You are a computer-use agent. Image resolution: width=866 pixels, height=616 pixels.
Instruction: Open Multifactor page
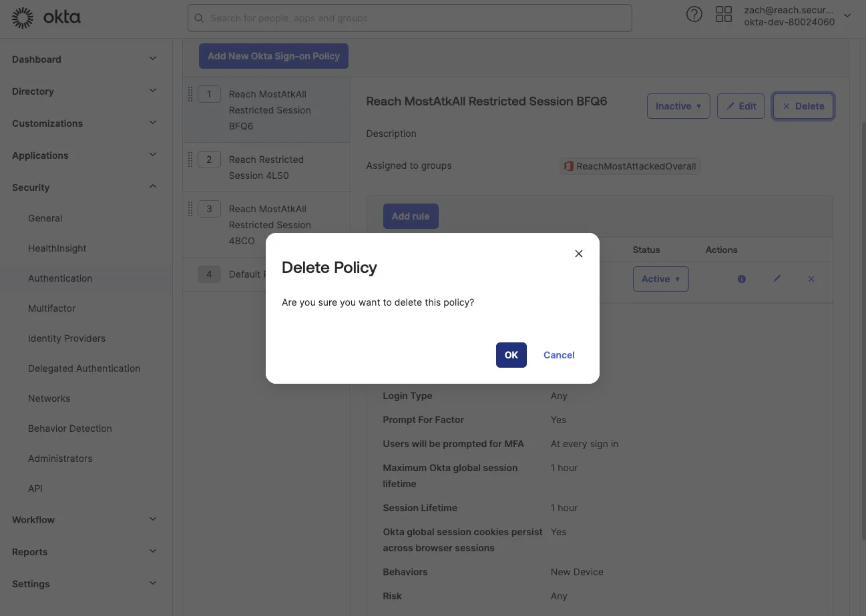51,308
